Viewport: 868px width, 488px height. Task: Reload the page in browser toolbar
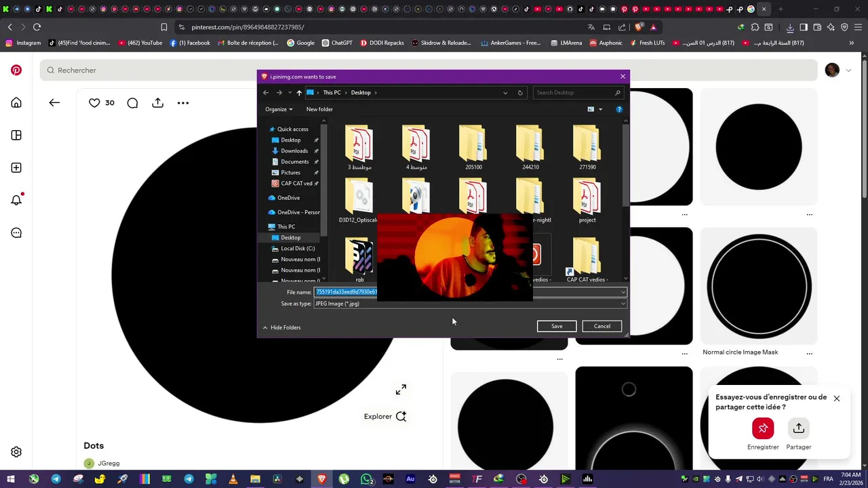coord(37,27)
